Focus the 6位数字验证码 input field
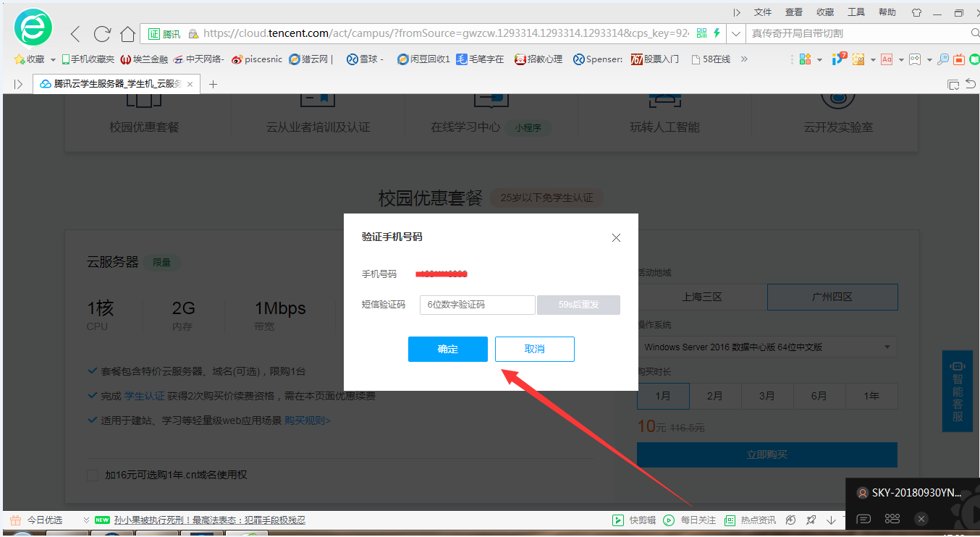The height and width of the screenshot is (537, 980). point(478,305)
